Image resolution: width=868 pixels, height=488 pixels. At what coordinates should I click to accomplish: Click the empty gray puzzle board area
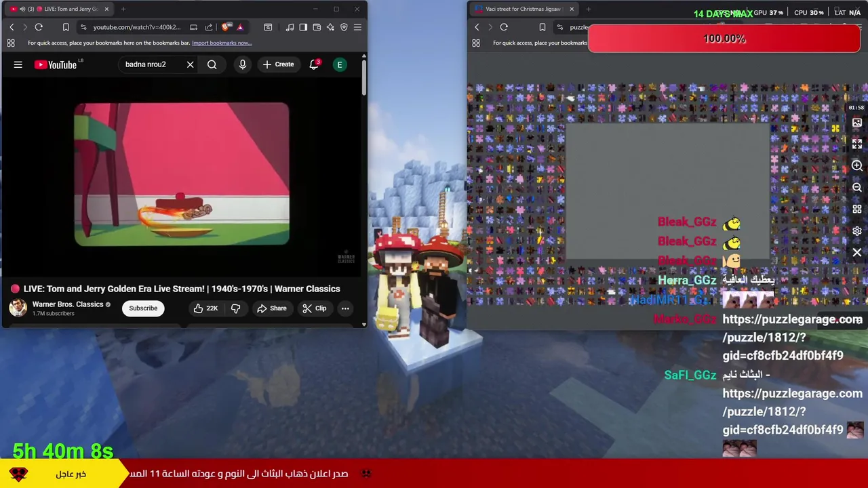click(667, 191)
